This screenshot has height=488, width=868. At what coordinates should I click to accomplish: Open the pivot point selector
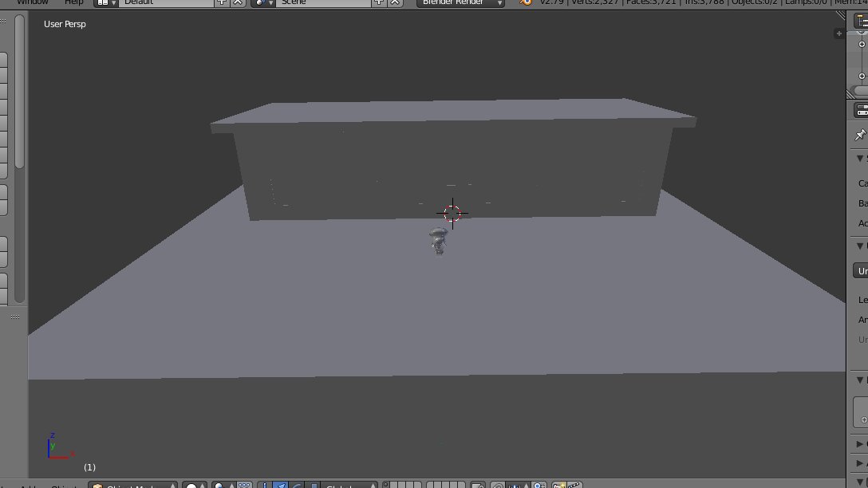(225, 486)
